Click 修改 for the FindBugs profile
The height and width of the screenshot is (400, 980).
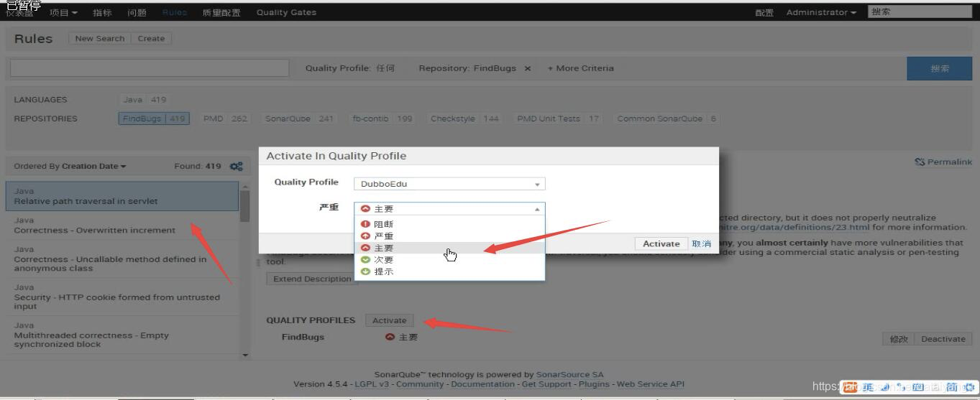click(x=899, y=339)
